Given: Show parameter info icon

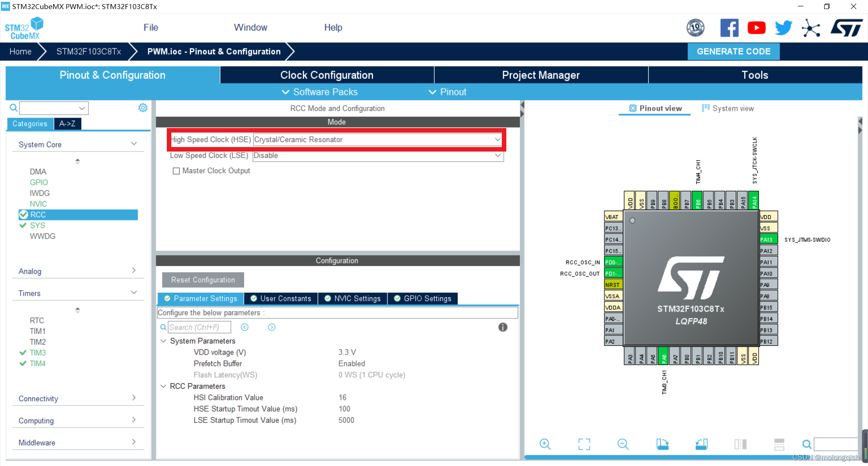Looking at the screenshot, I should click(x=503, y=327).
